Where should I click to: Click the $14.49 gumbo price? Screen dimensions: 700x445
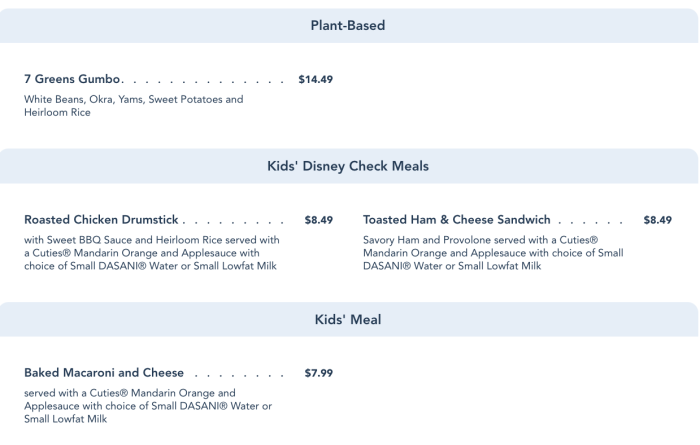[316, 79]
